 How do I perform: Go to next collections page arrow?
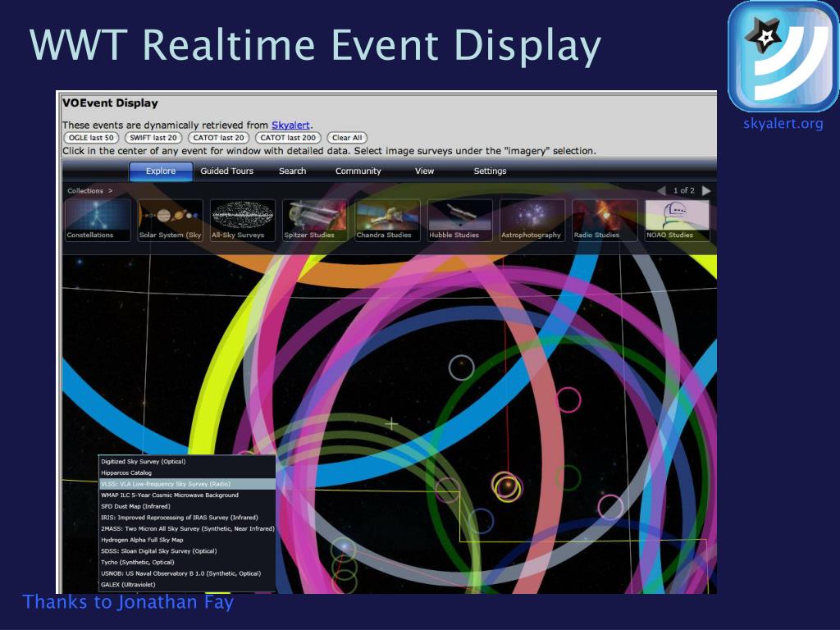706,190
